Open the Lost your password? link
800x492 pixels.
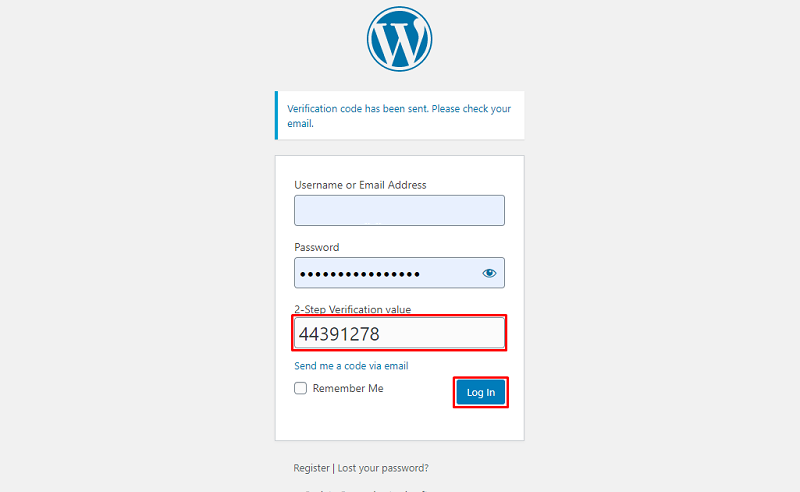click(383, 468)
